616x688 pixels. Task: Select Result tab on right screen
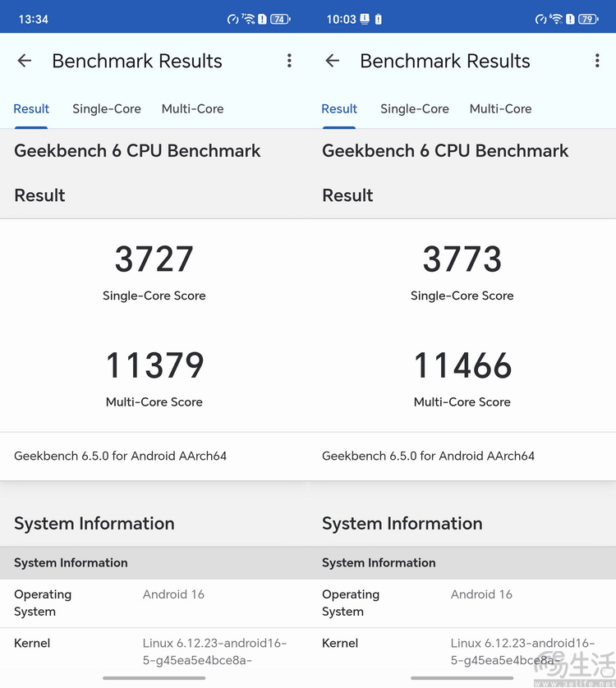[x=339, y=109]
